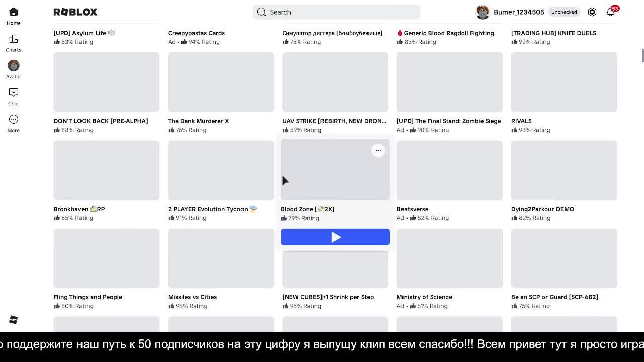
Task: Play the Blood Zone game
Action: tap(335, 237)
